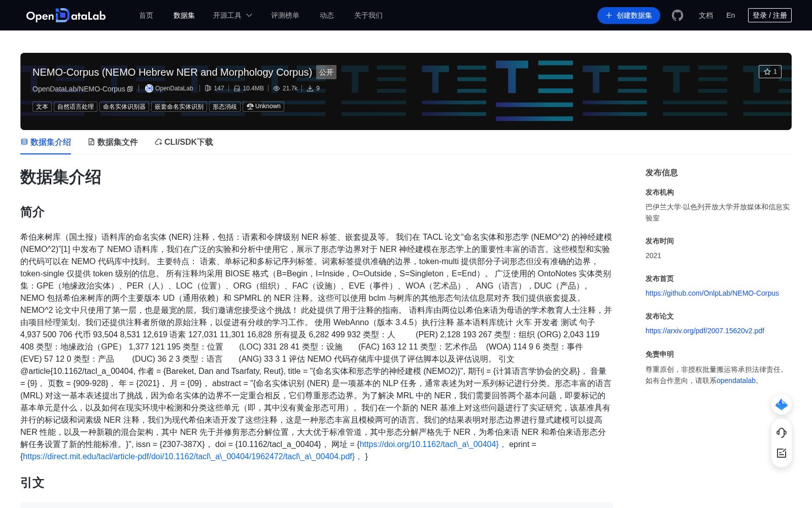Go to 首页 in navigation
The height and width of the screenshot is (508, 812).
[146, 15]
